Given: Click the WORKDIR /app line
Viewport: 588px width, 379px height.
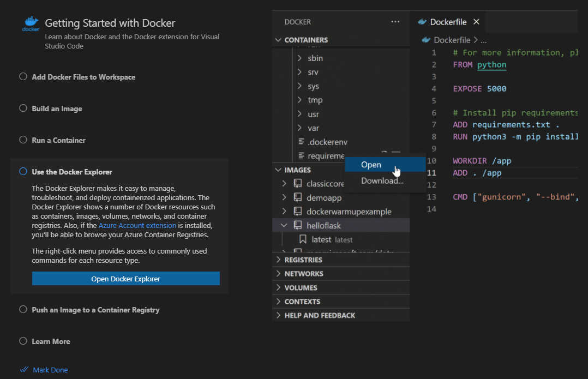Looking at the screenshot, I should [x=482, y=160].
